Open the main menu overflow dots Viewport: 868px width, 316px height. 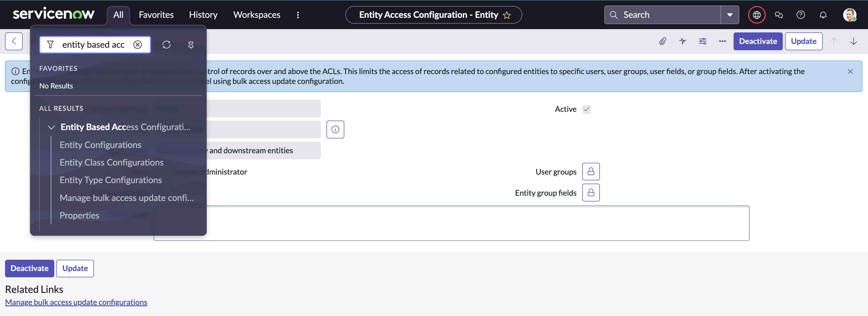(298, 15)
